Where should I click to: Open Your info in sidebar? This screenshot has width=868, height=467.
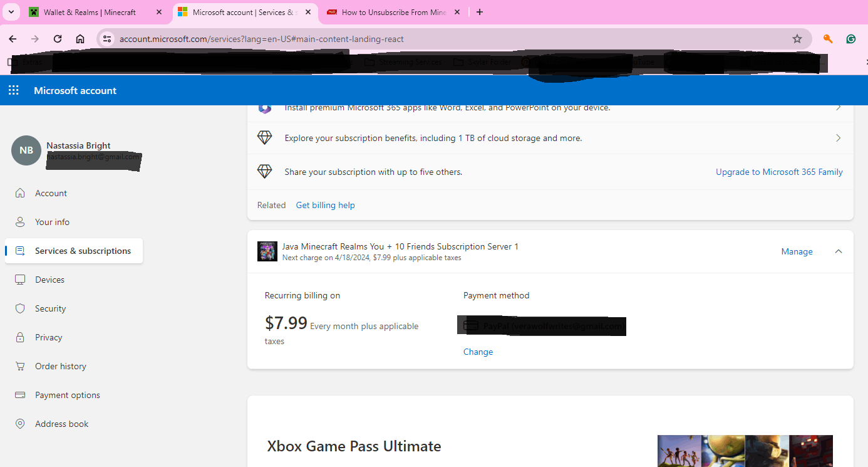coord(74,222)
